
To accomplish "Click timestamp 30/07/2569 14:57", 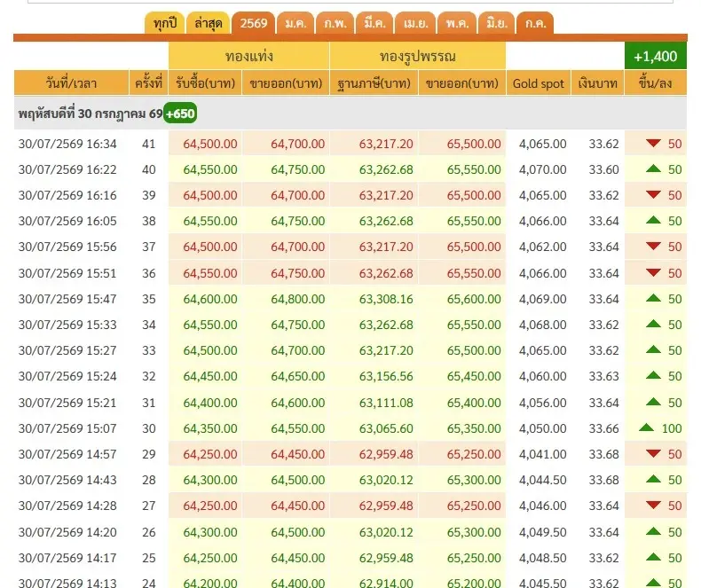I will pos(67,454).
